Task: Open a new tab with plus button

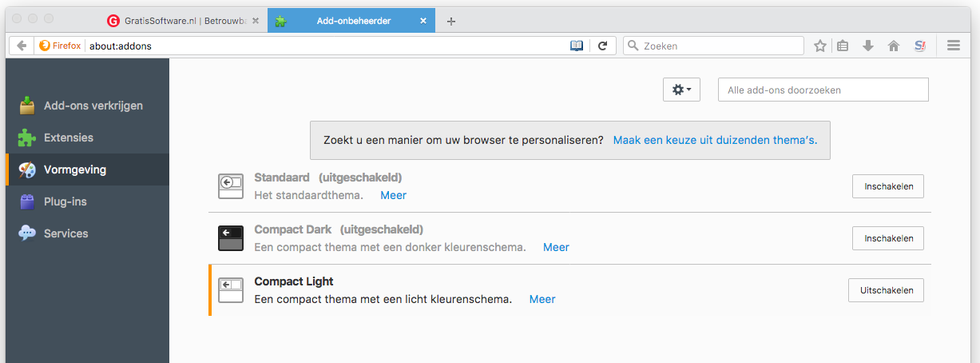Action: point(451,22)
